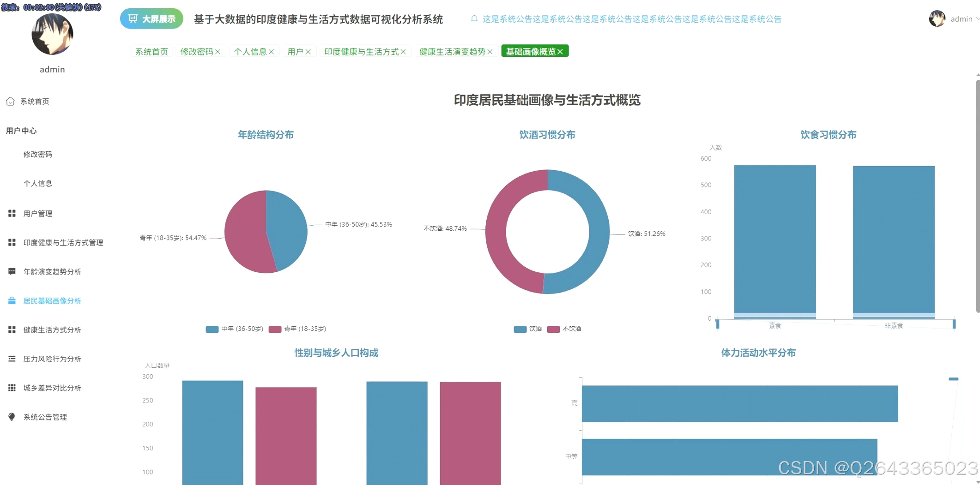Click the right handle of the 饮食习惯分布 zoom slider

(x=954, y=324)
